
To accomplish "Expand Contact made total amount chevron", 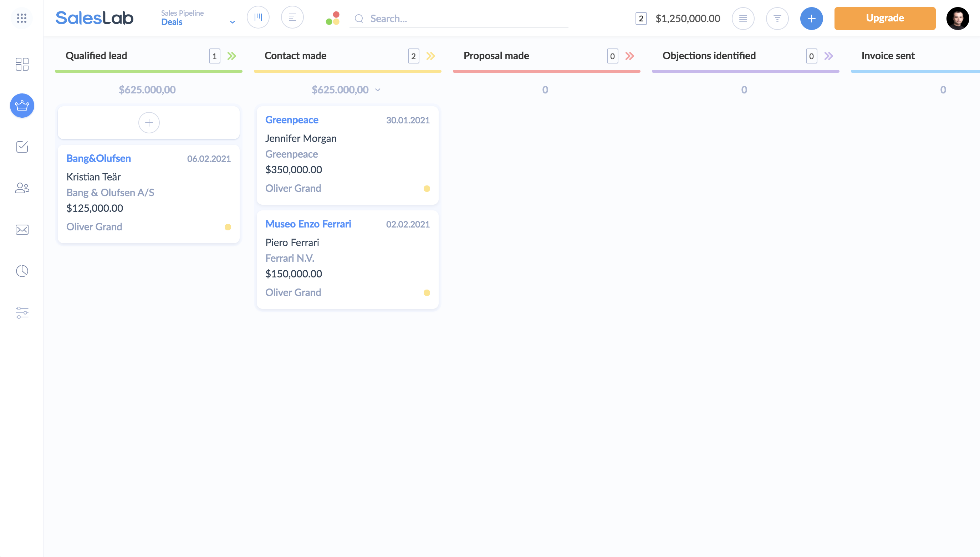I will tap(378, 90).
